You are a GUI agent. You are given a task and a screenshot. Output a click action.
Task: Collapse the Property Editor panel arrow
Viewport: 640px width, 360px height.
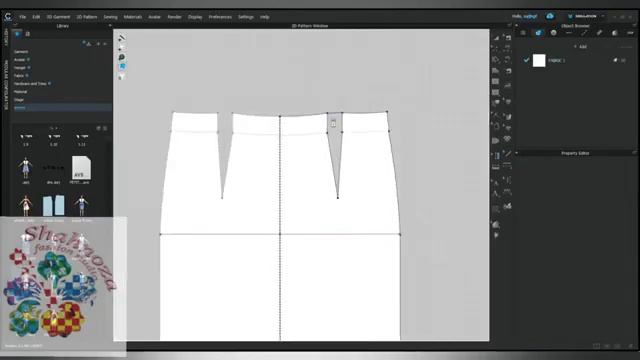517,153
